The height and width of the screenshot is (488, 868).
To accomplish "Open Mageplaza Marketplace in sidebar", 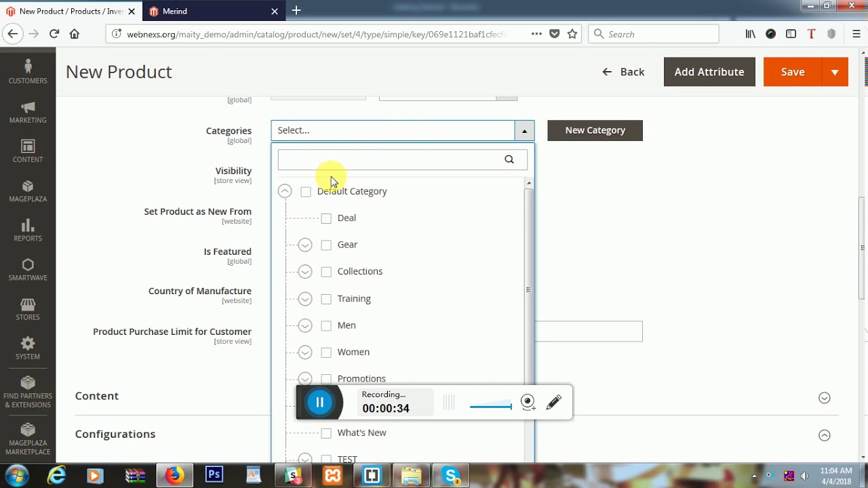I will (28, 439).
